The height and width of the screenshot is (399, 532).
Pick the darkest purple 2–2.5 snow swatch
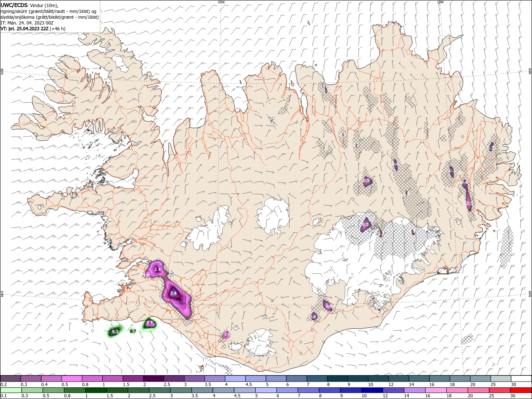click(154, 379)
